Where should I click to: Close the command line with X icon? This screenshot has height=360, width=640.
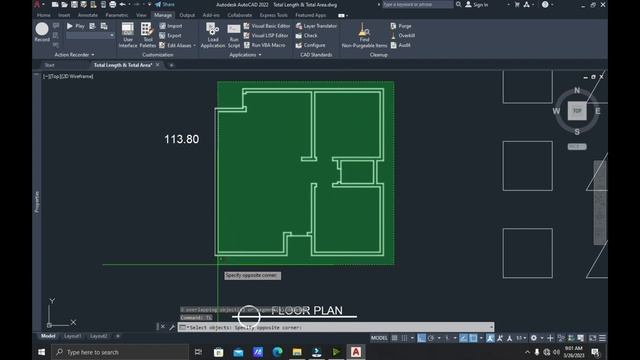[x=163, y=327]
